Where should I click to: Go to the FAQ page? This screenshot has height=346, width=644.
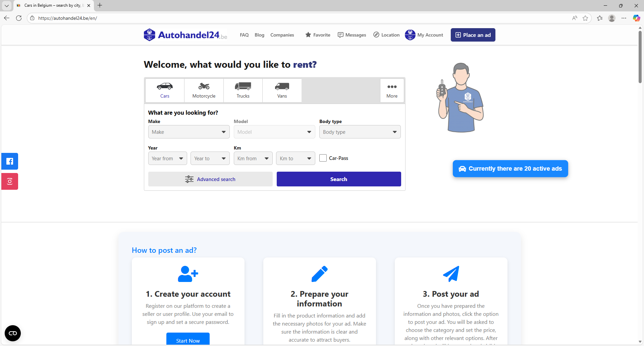[244, 35]
